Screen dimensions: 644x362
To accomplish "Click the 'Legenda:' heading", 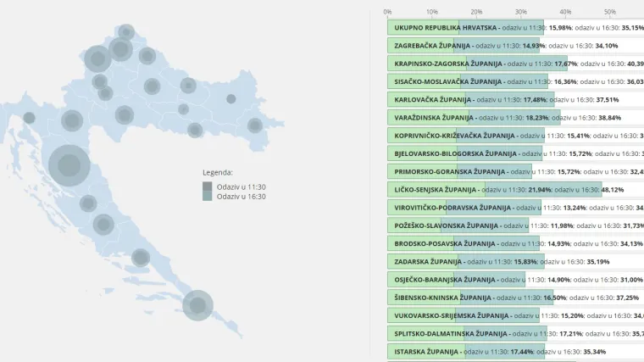I will point(218,173).
